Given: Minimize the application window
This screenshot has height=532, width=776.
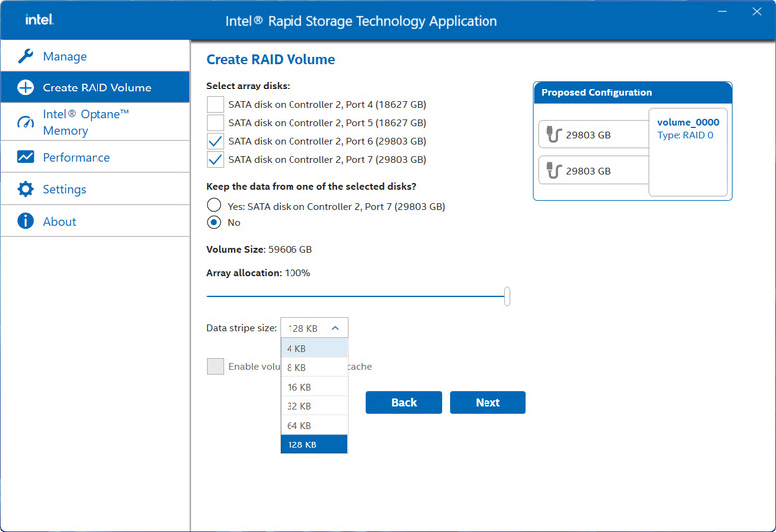Looking at the screenshot, I should click(722, 11).
